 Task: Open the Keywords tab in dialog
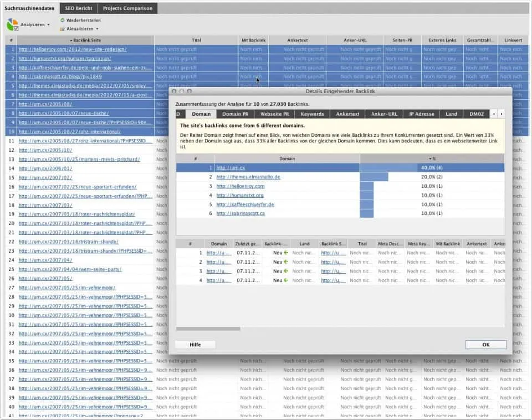coord(312,114)
